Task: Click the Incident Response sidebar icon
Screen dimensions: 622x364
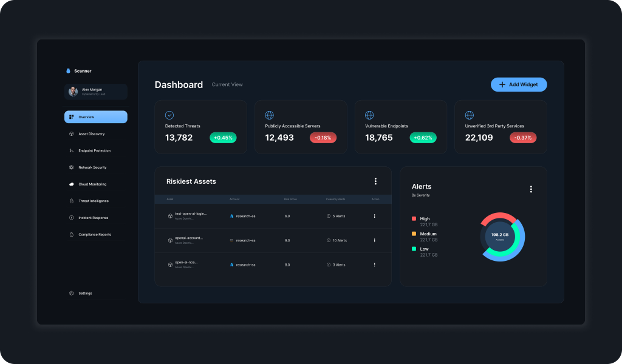Action: click(71, 218)
